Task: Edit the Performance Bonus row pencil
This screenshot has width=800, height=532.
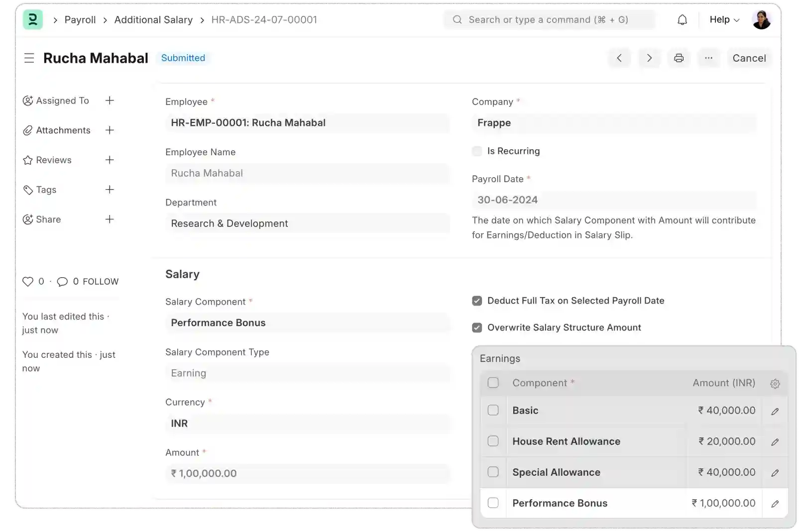Action: tap(775, 504)
